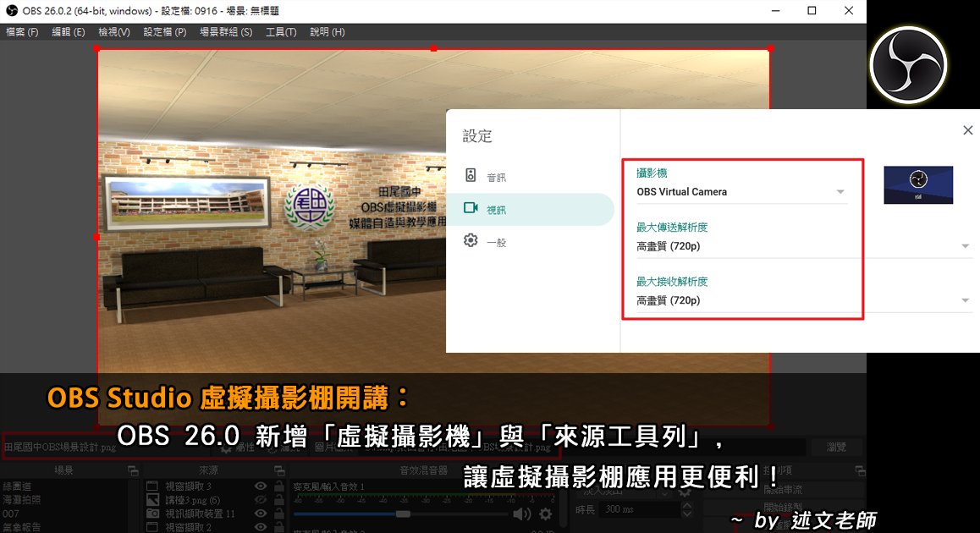The height and width of the screenshot is (533, 980).
Task: Open the 檢視 (V) menu
Action: pyautogui.click(x=113, y=32)
